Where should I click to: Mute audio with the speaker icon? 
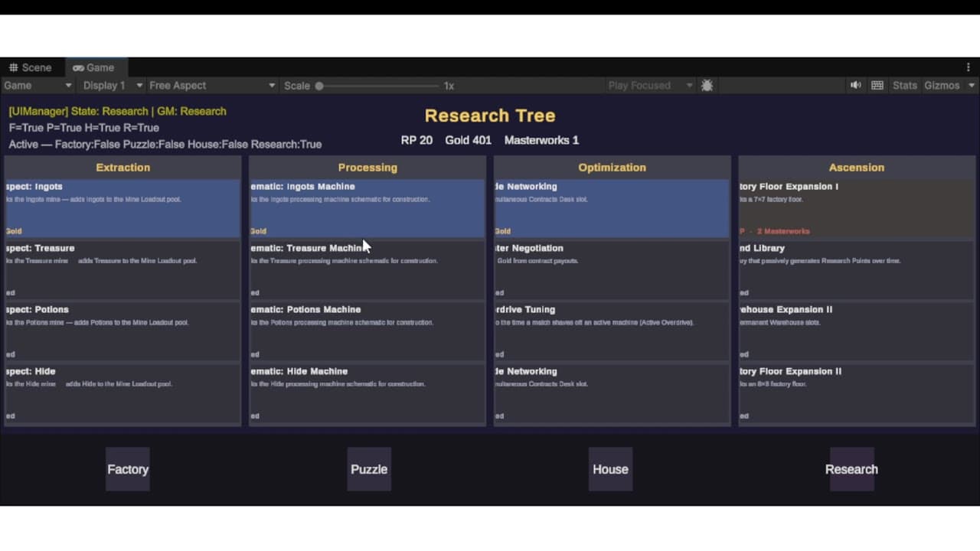pyautogui.click(x=856, y=86)
